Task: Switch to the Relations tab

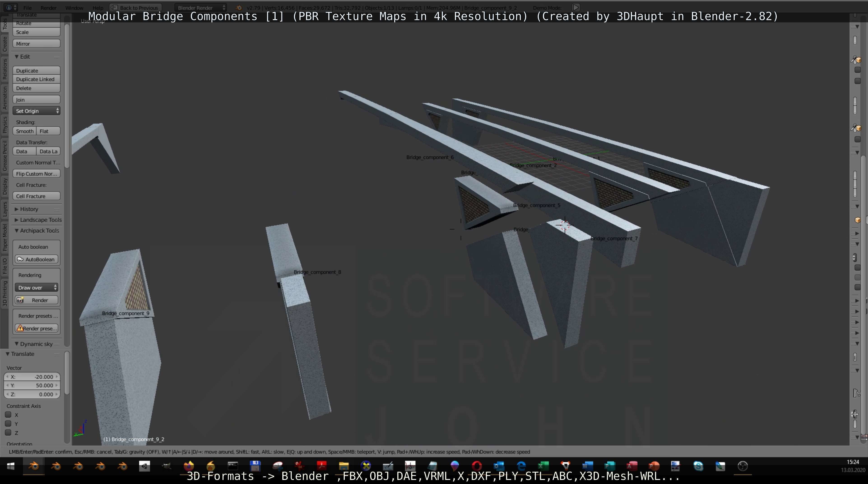Action: (x=5, y=69)
